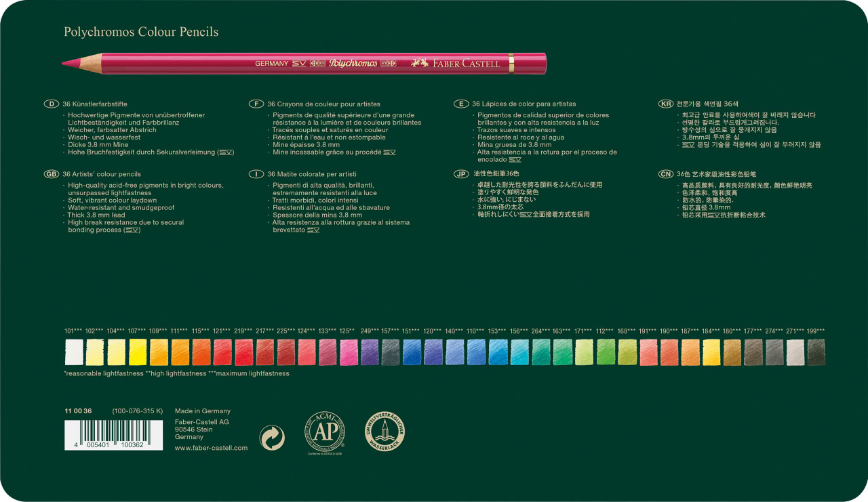Click the ACMI AP certification seal

[x=324, y=432]
